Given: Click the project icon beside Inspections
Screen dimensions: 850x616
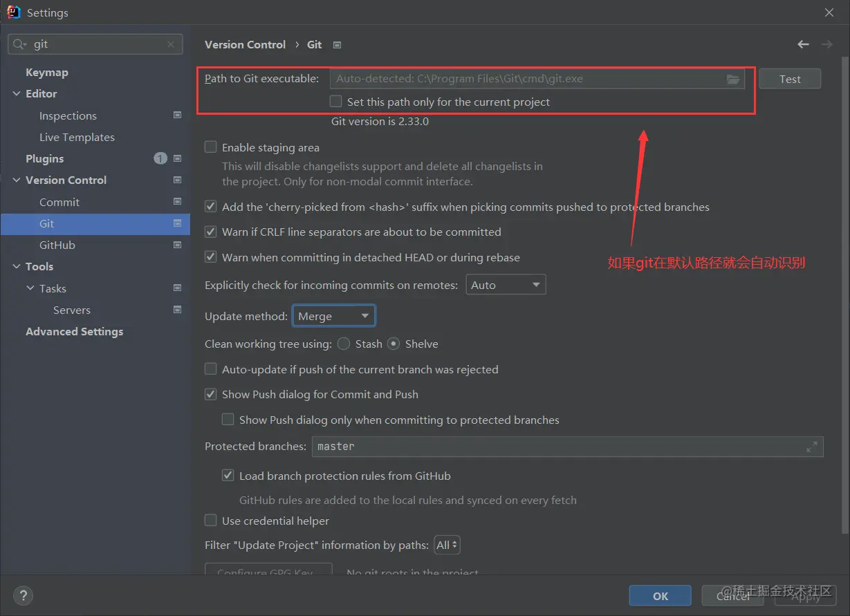Looking at the screenshot, I should [x=177, y=115].
